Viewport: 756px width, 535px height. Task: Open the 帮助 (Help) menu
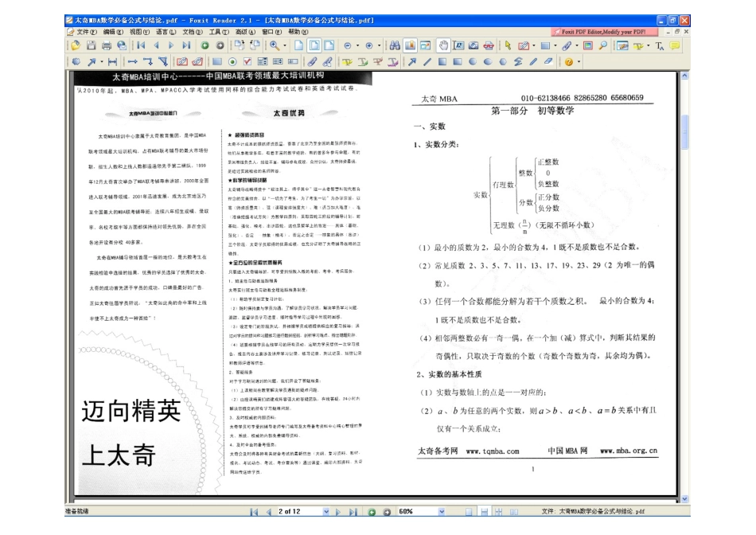click(298, 32)
